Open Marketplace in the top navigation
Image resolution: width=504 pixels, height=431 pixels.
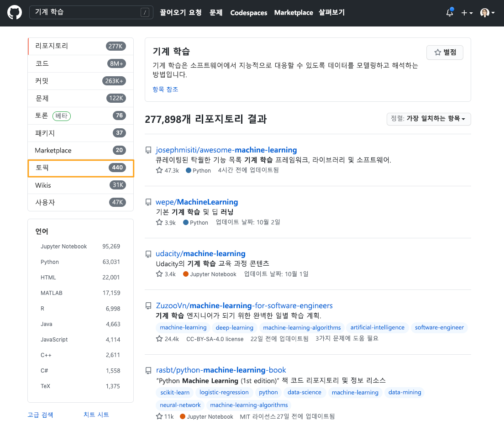point(294,12)
